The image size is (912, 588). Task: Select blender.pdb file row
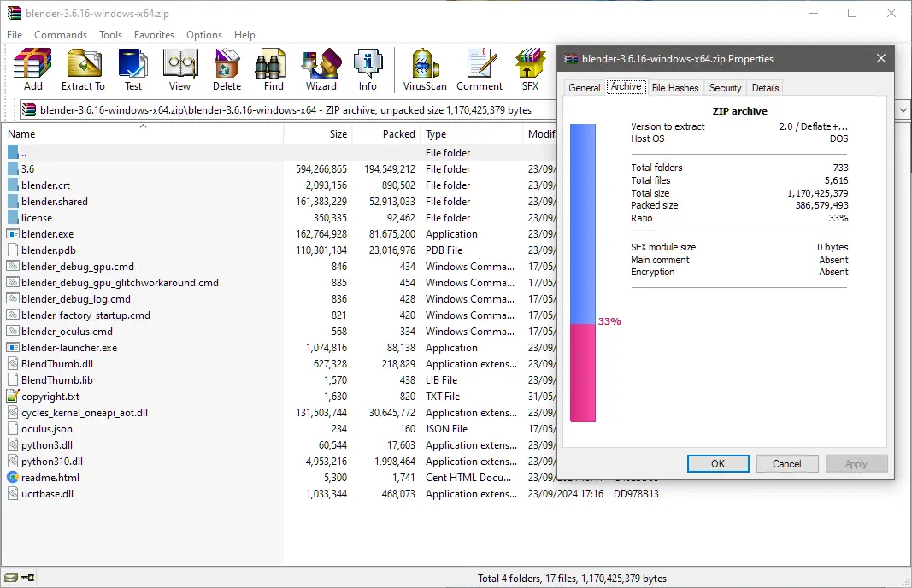(48, 250)
